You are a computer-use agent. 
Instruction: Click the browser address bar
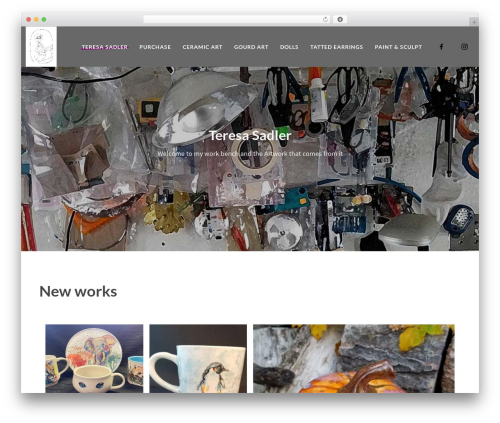point(237,19)
